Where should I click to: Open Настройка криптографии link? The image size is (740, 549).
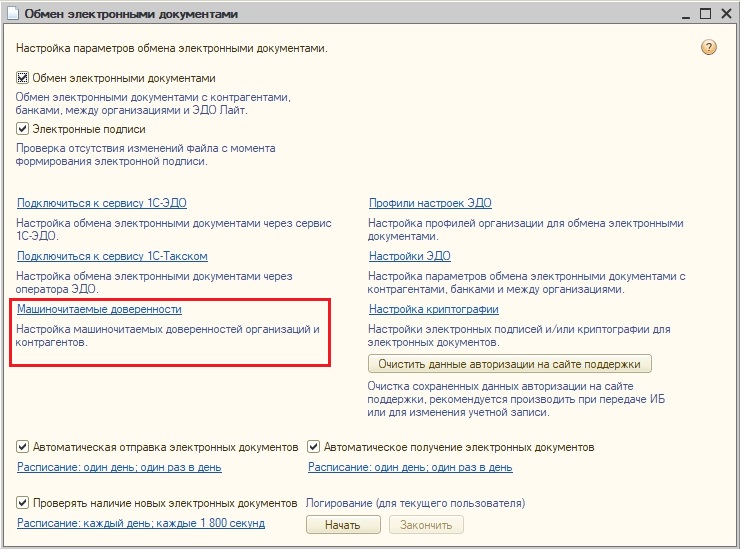(x=434, y=309)
